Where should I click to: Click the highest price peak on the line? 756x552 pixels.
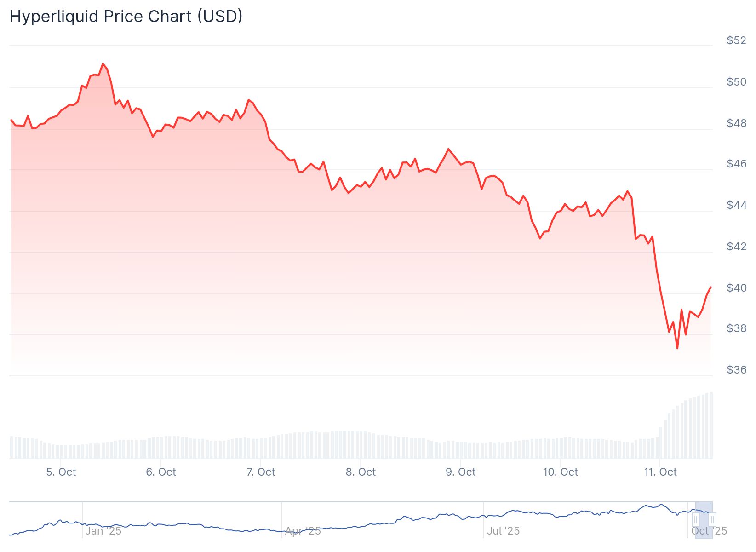[103, 64]
